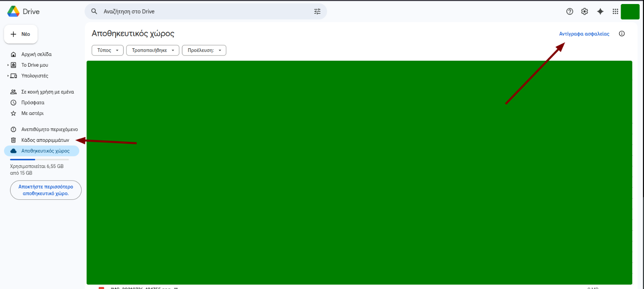The image size is (644, 289).
Task: Select Σε κοινή χρήση με εμένα
Action: [47, 92]
